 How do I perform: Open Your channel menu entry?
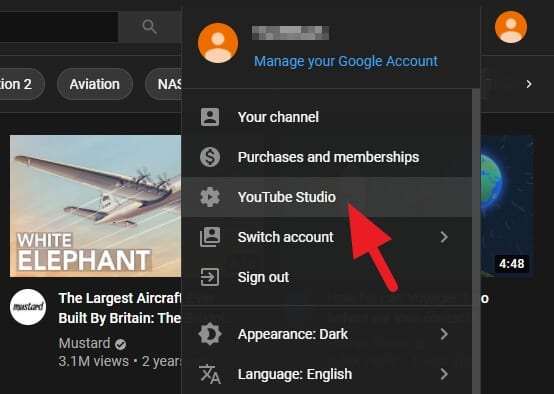click(x=327, y=117)
